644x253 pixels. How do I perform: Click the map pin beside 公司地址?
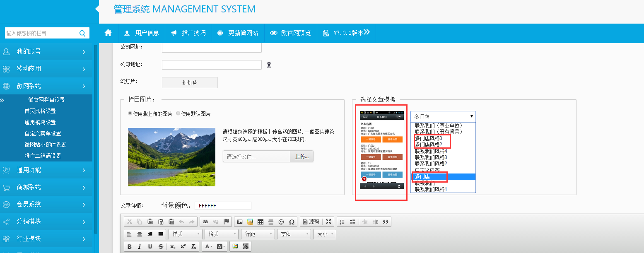pos(269,65)
